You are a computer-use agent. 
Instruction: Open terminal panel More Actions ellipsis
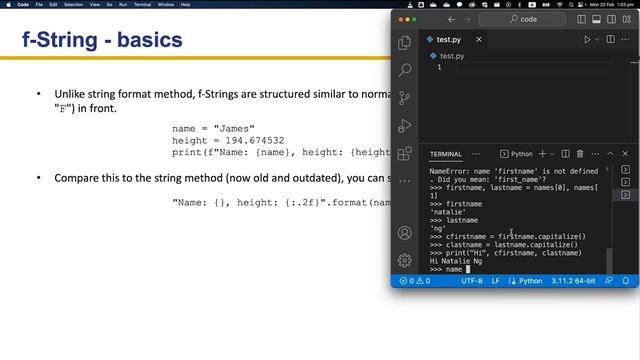(596, 154)
